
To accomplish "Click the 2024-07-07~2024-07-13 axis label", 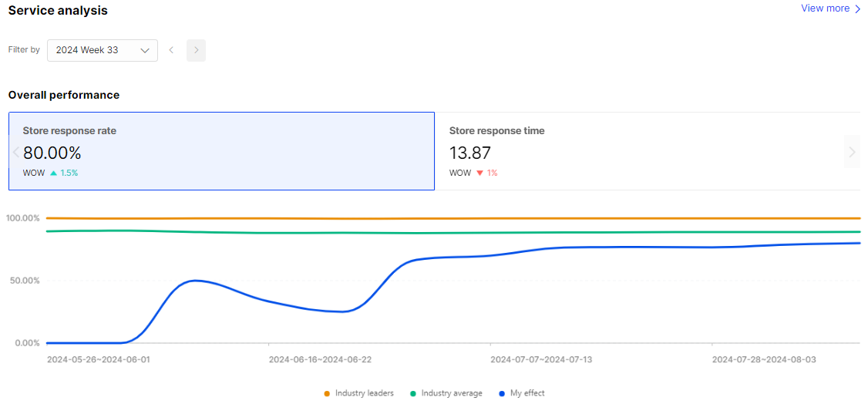I will click(x=541, y=360).
